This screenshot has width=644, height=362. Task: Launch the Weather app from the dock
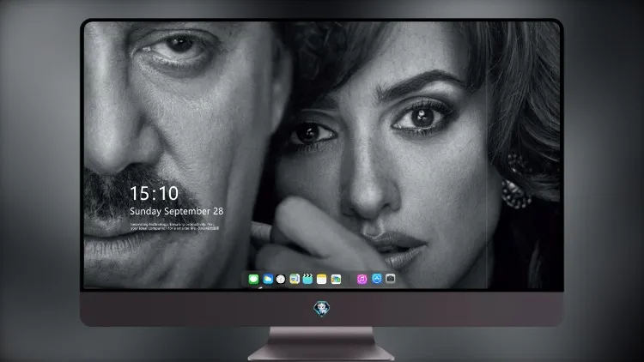pos(268,279)
